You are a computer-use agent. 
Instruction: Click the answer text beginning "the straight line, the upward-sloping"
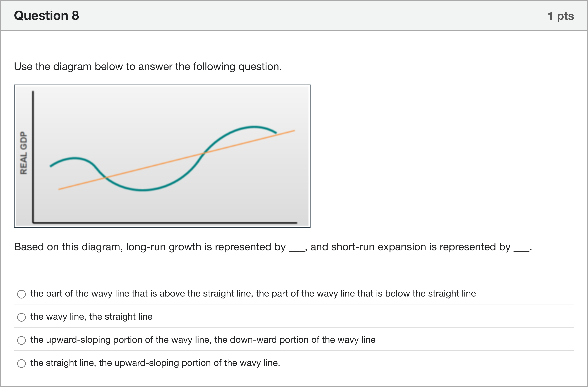155,363
